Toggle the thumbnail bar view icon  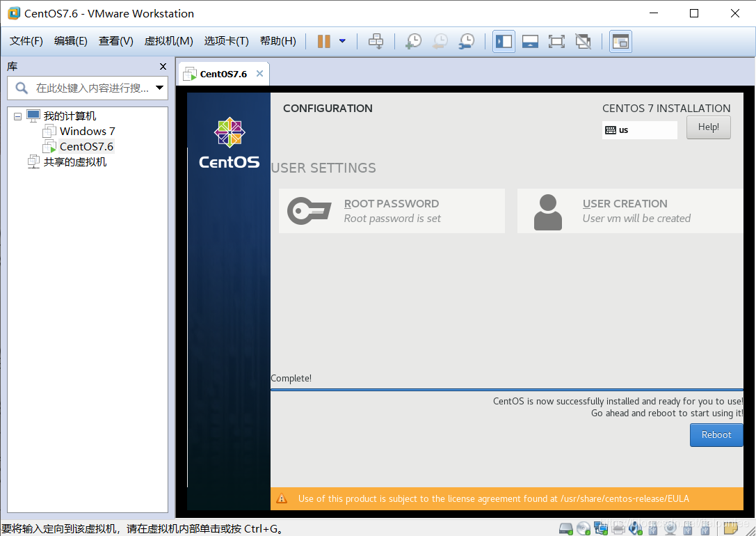click(x=531, y=41)
